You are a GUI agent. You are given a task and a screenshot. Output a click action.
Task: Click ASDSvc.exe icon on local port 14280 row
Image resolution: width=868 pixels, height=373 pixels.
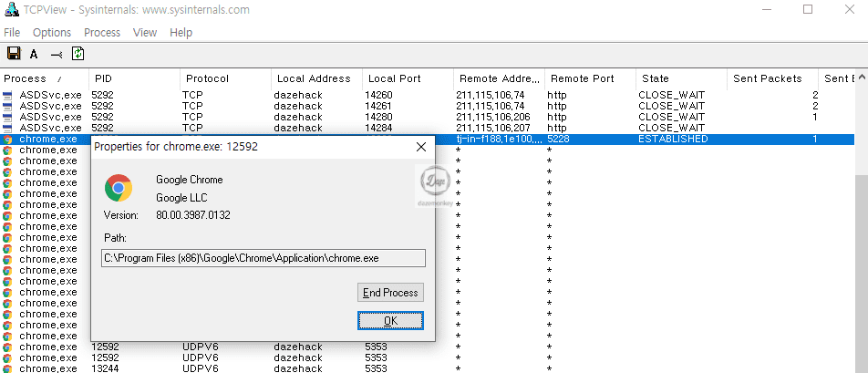(7, 117)
